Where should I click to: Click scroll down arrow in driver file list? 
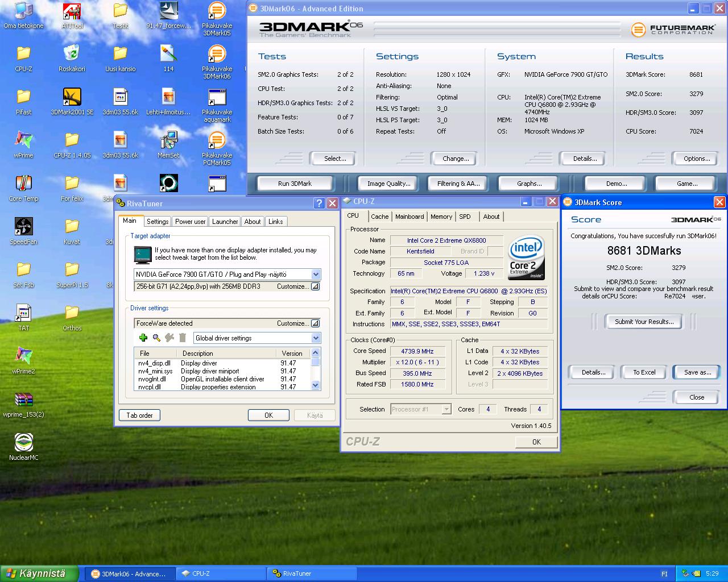coord(316,385)
